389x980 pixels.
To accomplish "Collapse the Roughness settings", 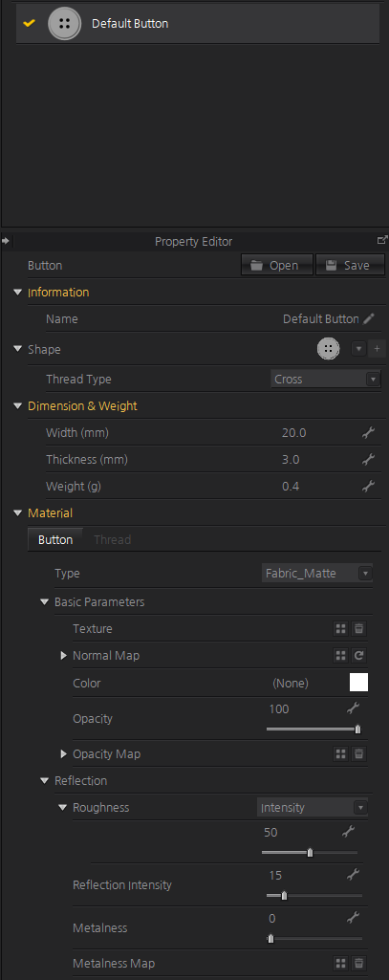I will [62, 808].
